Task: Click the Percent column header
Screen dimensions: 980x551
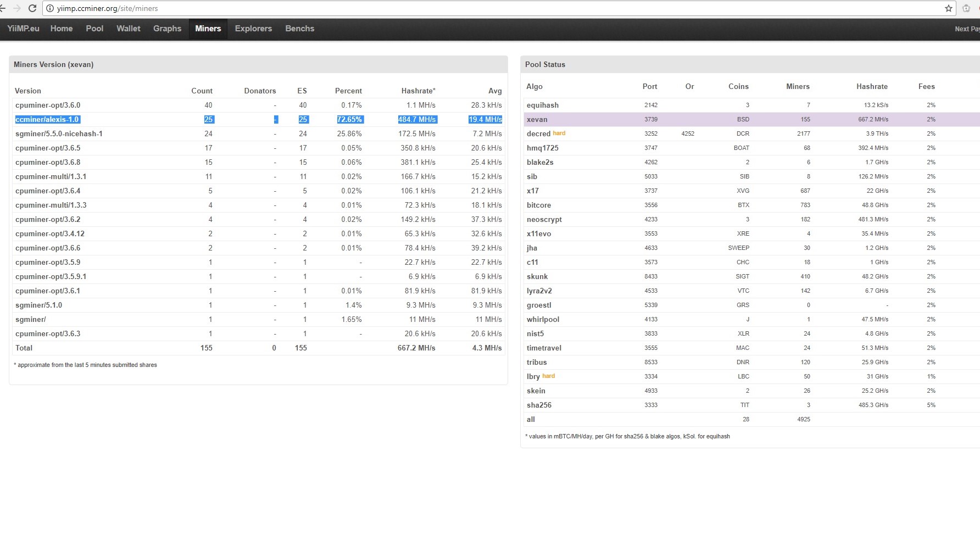Action: click(348, 91)
